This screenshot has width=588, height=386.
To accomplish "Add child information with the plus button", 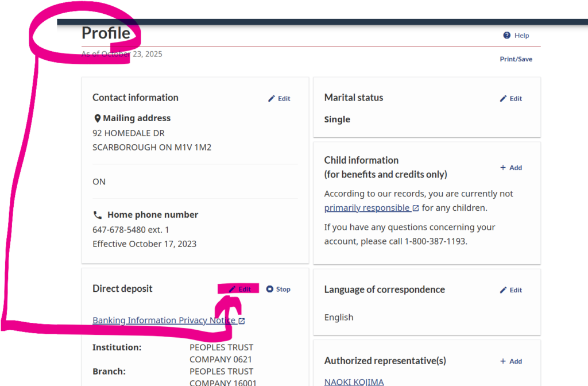I will pyautogui.click(x=510, y=168).
